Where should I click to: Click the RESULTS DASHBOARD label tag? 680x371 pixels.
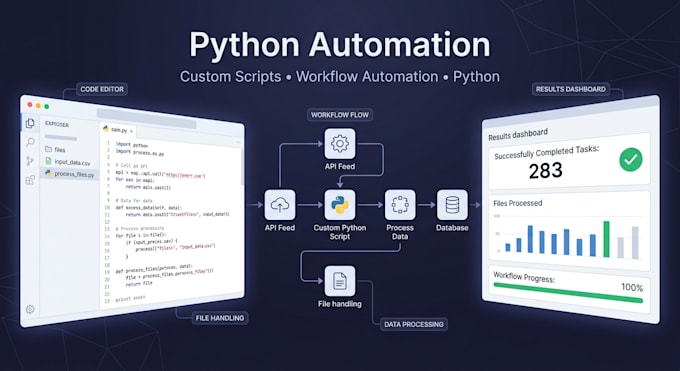coord(571,89)
